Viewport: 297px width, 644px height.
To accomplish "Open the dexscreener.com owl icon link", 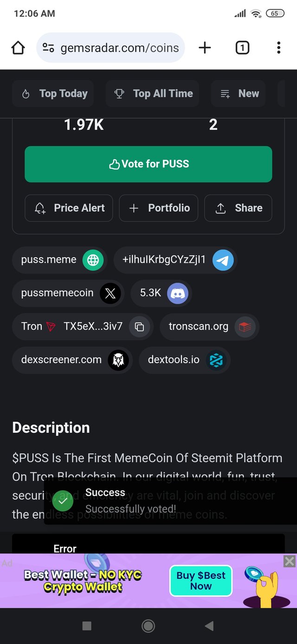I will click(118, 360).
